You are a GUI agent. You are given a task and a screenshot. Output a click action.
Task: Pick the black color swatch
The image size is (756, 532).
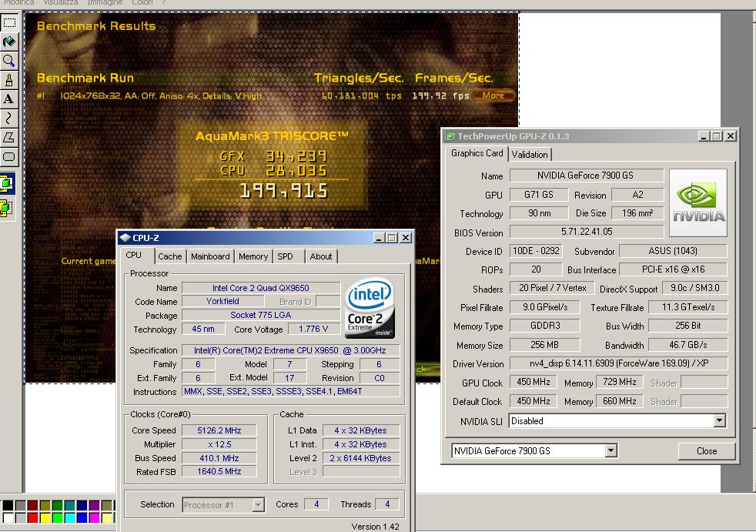pos(8,506)
